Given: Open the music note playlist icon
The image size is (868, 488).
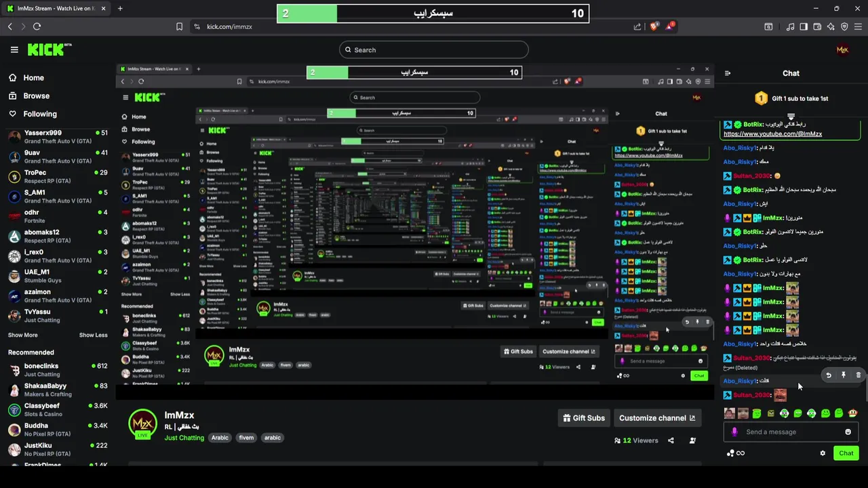Looking at the screenshot, I should point(790,26).
